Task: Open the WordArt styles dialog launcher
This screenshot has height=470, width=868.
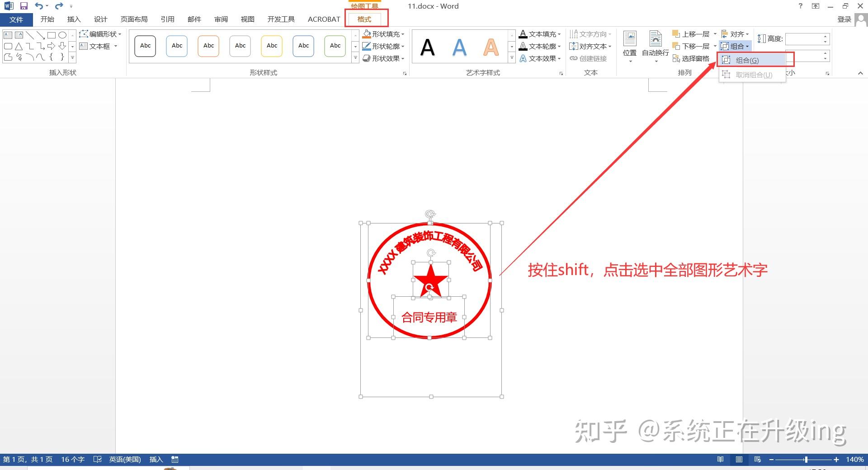Action: (561, 73)
